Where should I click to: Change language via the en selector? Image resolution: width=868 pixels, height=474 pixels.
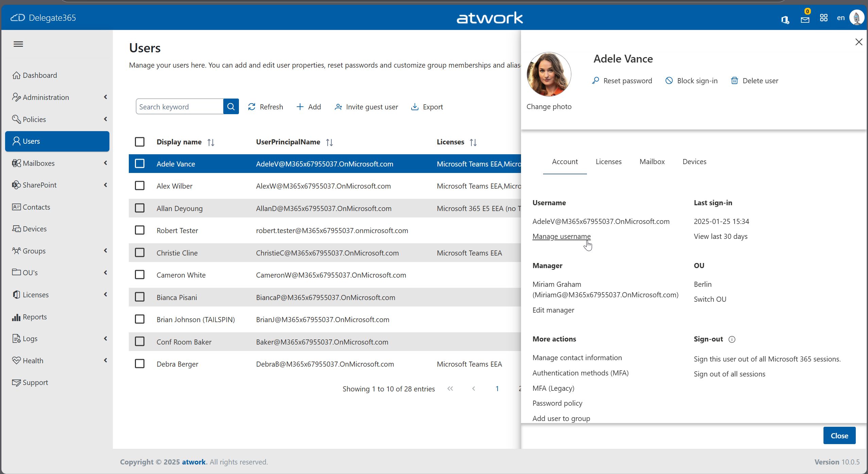click(841, 18)
